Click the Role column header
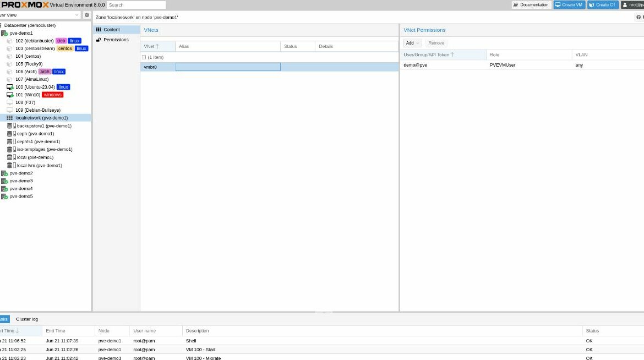Viewport: 644px width, 360px height. pyautogui.click(x=529, y=54)
